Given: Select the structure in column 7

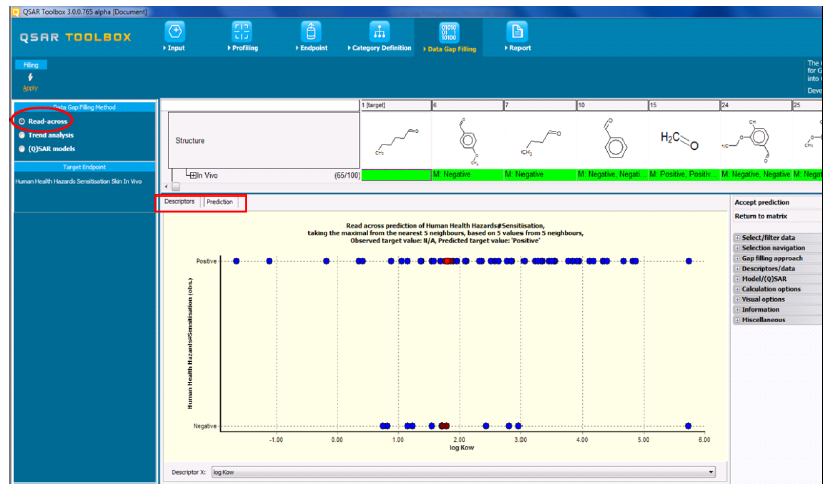Looking at the screenshot, I should point(540,140).
